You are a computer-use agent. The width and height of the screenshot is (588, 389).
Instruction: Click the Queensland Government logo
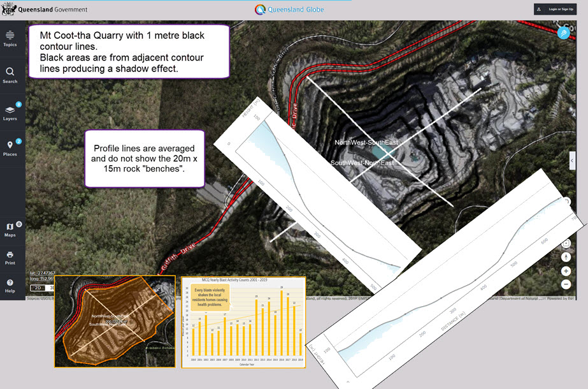[x=45, y=10]
